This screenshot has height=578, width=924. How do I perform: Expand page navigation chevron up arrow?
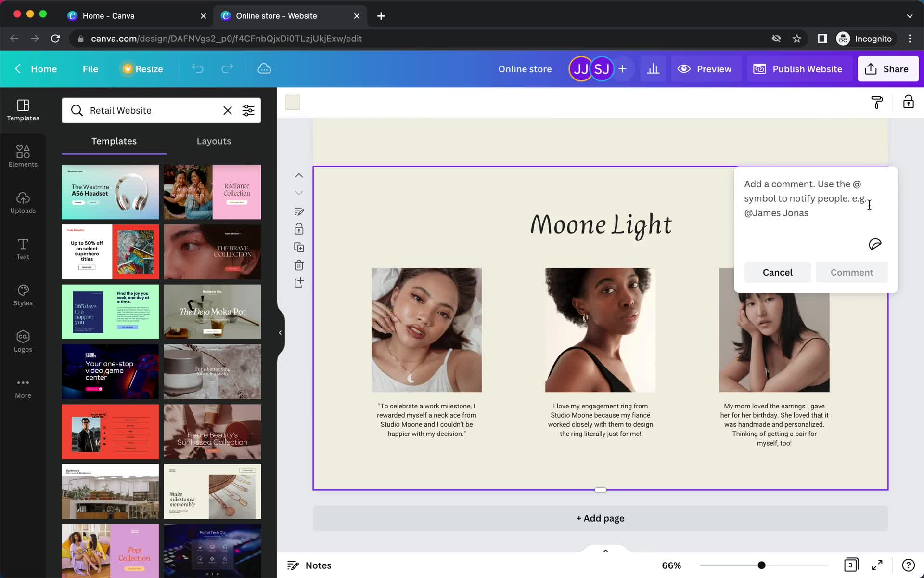point(605,550)
